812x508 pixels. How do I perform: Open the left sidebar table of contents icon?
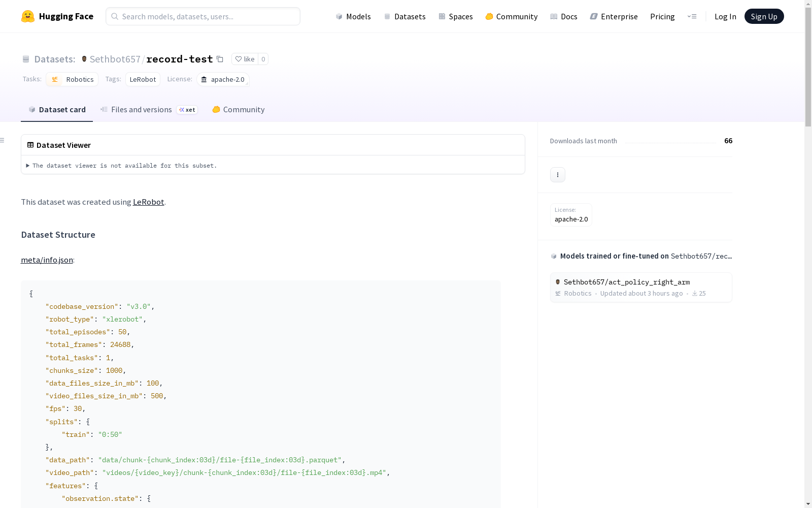pos(3,140)
